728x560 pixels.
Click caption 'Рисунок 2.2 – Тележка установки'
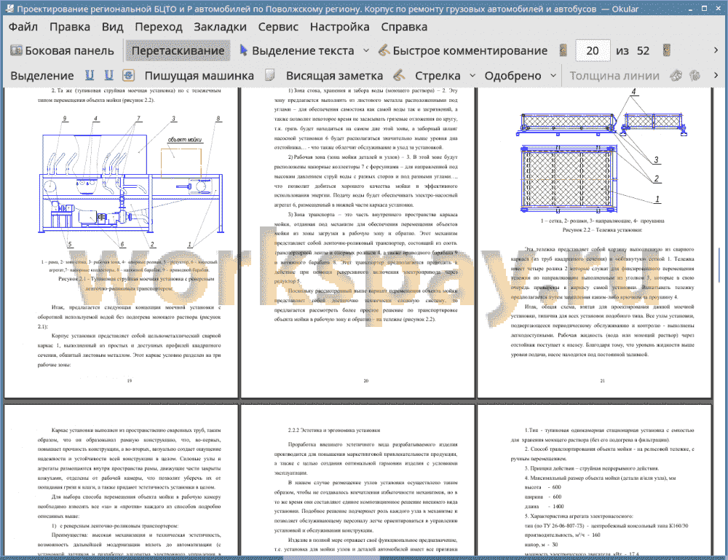pyautogui.click(x=602, y=230)
